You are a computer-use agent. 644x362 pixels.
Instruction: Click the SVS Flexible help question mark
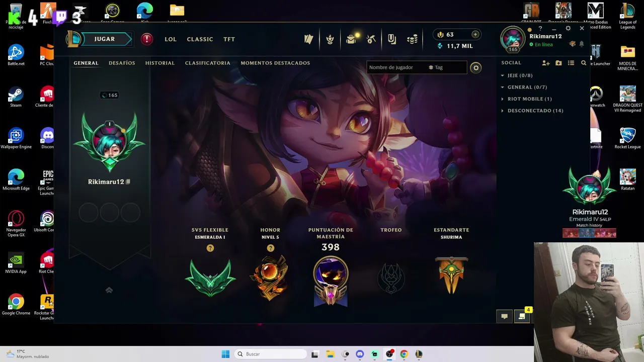coord(210,248)
